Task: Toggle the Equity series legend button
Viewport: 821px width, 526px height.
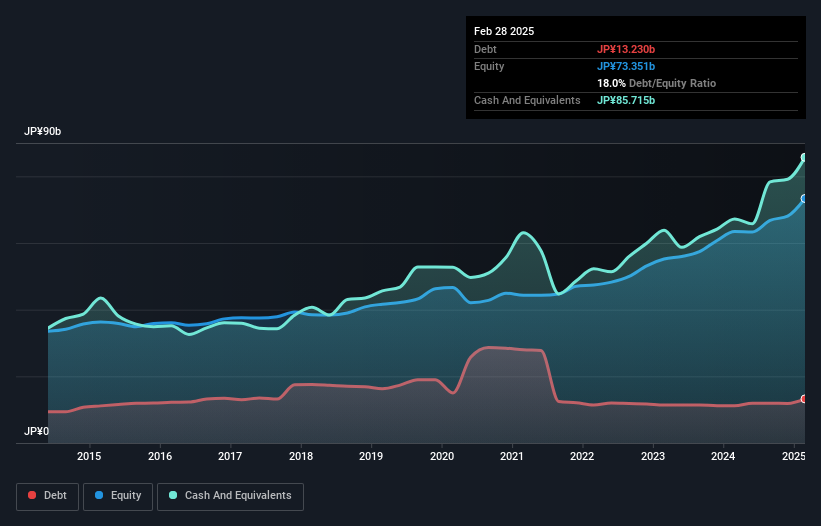Action: coord(118,496)
